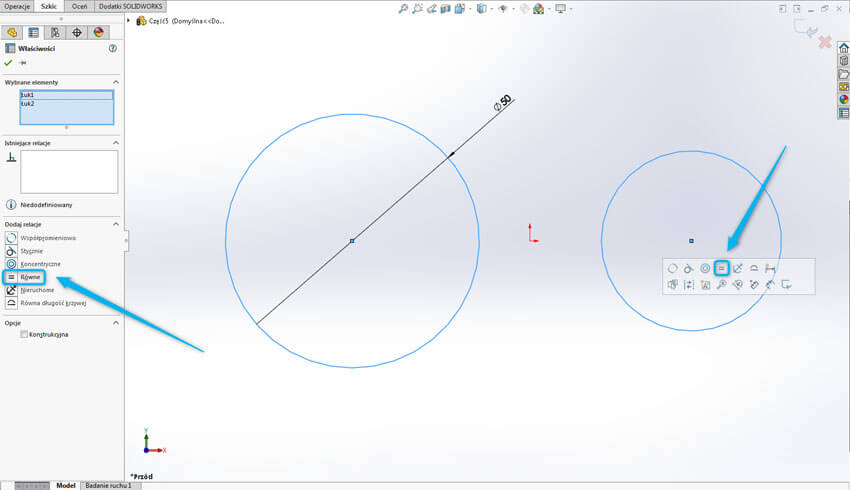Add Koncentryczne relation

pos(33,264)
